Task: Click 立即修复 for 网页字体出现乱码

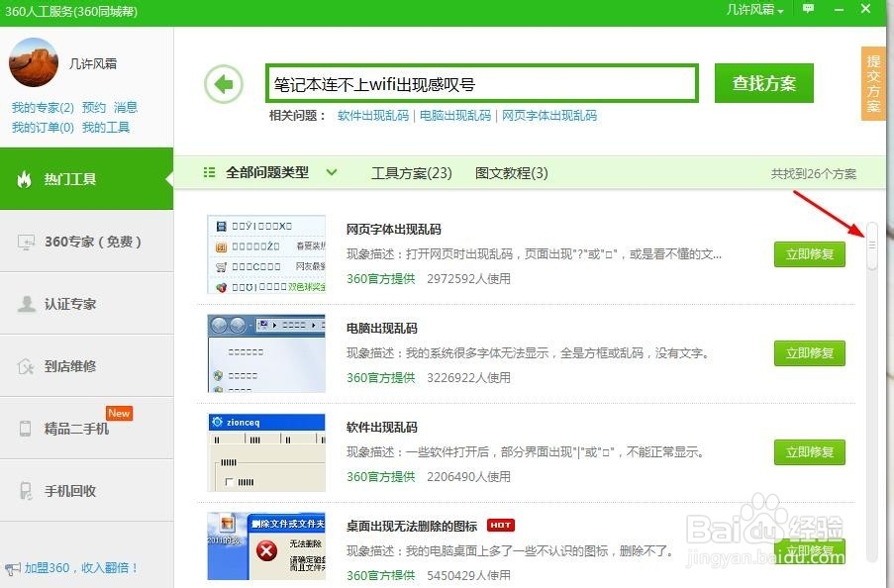Action: [x=810, y=254]
